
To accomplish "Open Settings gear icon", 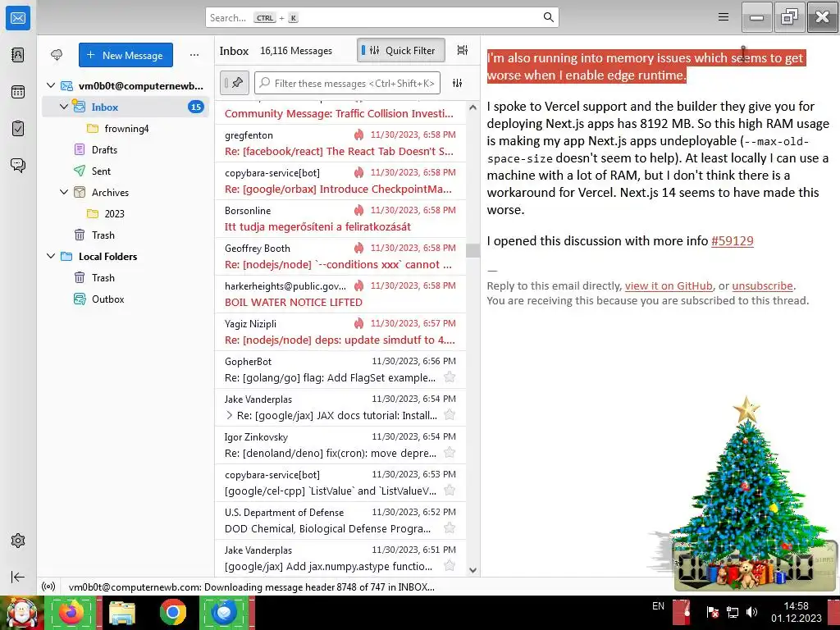I will (18, 541).
